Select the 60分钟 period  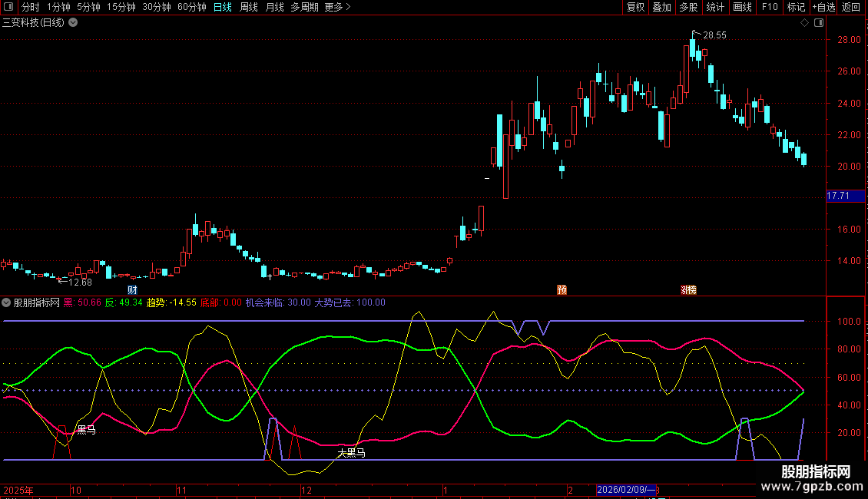coord(191,7)
